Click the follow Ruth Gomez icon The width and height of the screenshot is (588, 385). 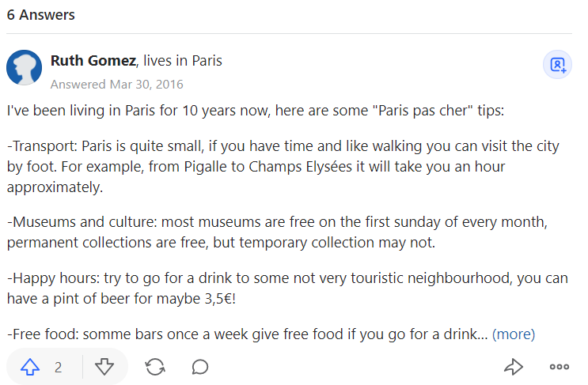[x=557, y=65]
